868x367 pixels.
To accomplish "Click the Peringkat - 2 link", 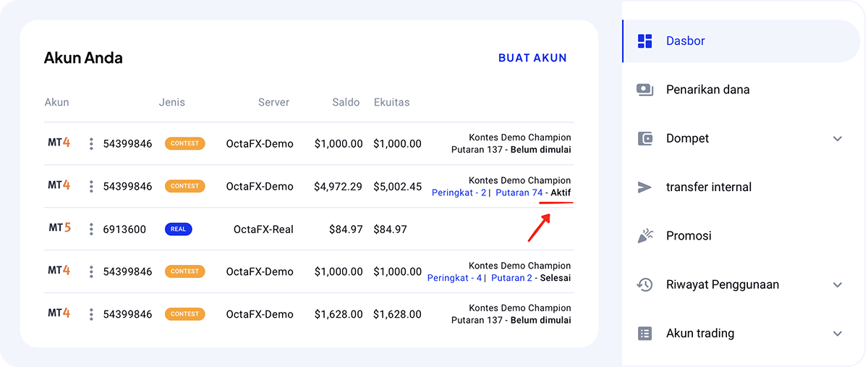I will pos(459,193).
